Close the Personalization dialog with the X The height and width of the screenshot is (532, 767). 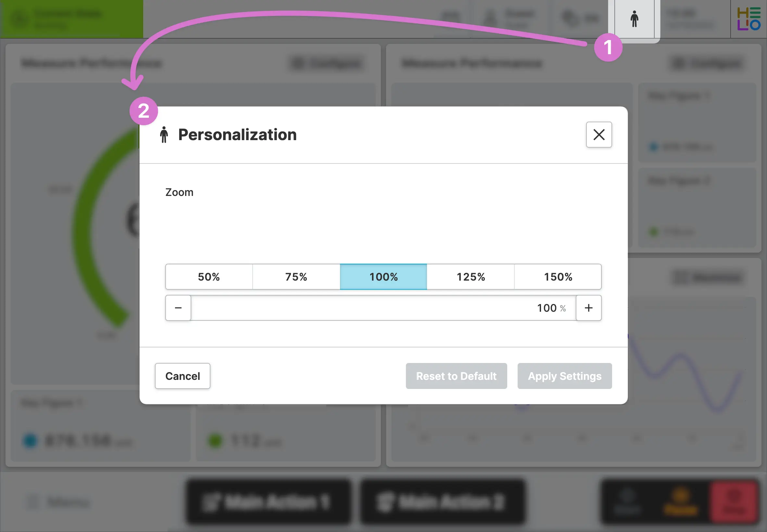(599, 135)
